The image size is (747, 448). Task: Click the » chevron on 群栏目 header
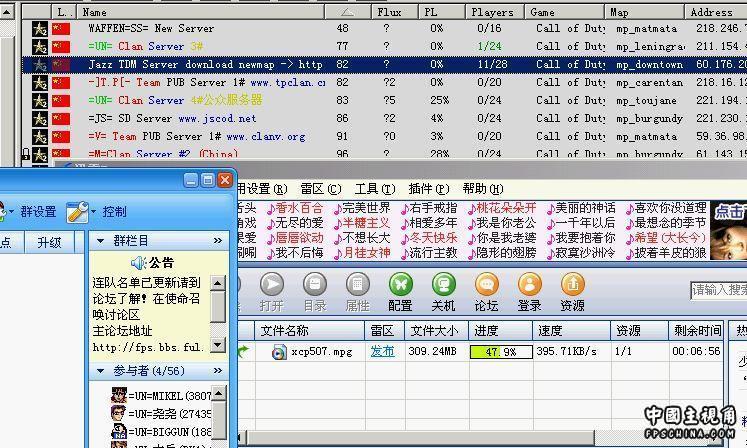pos(218,241)
